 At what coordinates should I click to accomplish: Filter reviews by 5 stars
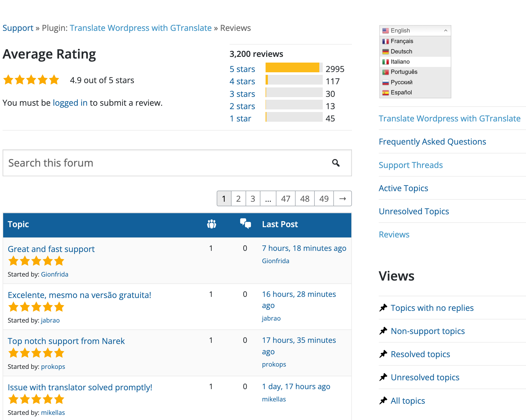click(242, 69)
